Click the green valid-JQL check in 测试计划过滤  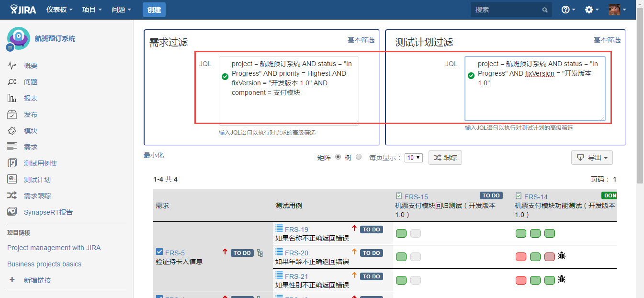tap(471, 75)
